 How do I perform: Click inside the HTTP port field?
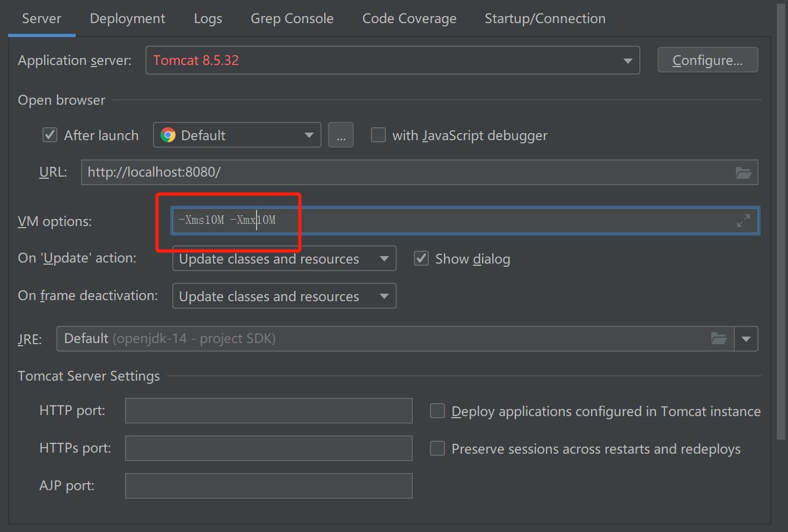268,411
